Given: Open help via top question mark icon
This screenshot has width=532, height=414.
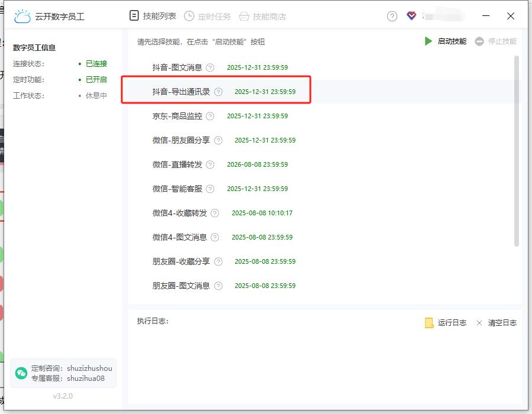Looking at the screenshot, I should pyautogui.click(x=392, y=16).
